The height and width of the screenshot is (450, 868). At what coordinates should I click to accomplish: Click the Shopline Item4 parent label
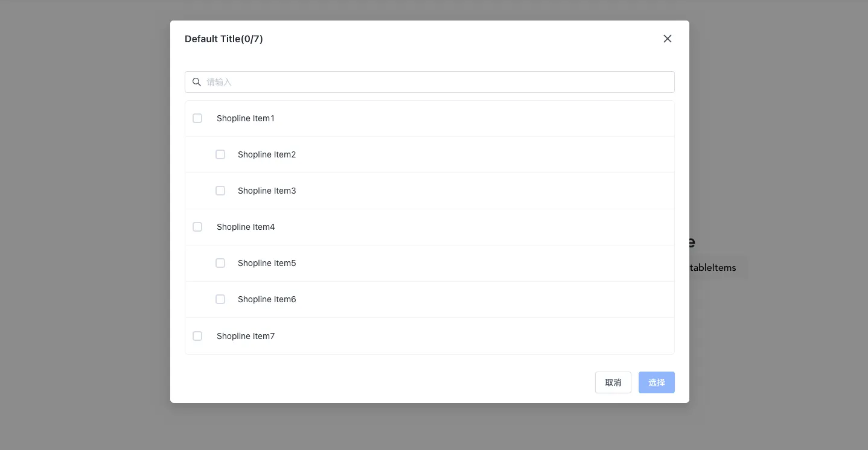pos(245,227)
